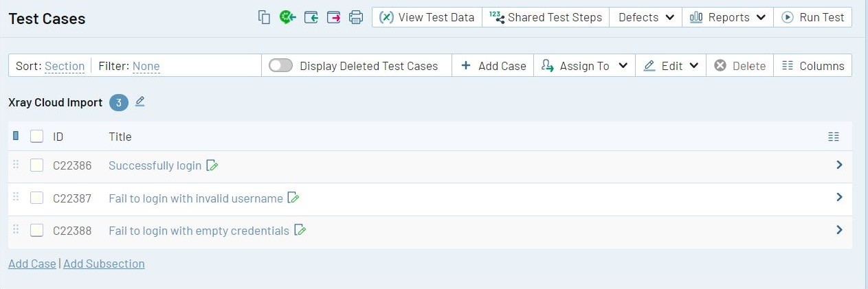The image size is (868, 289).
Task: Edit the Xray Cloud Import section name
Action: coord(140,102)
